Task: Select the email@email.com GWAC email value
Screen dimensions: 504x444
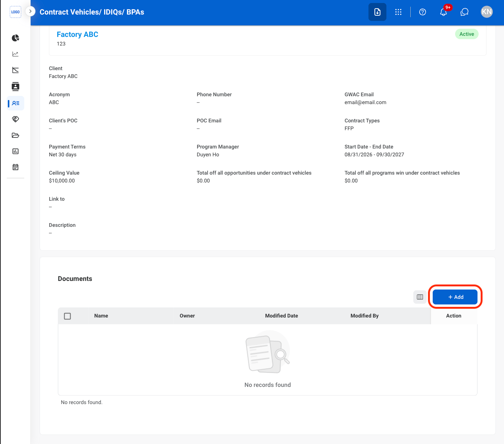Action: click(365, 102)
